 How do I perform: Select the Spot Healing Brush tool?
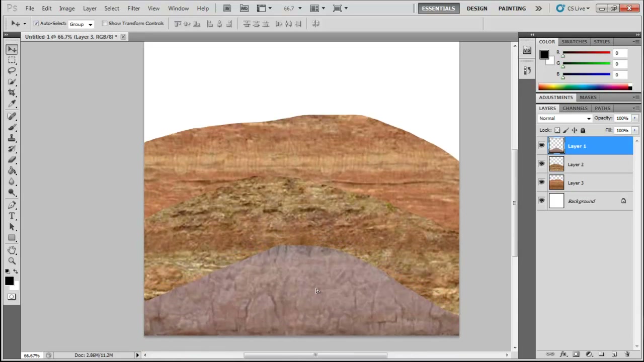point(12,116)
